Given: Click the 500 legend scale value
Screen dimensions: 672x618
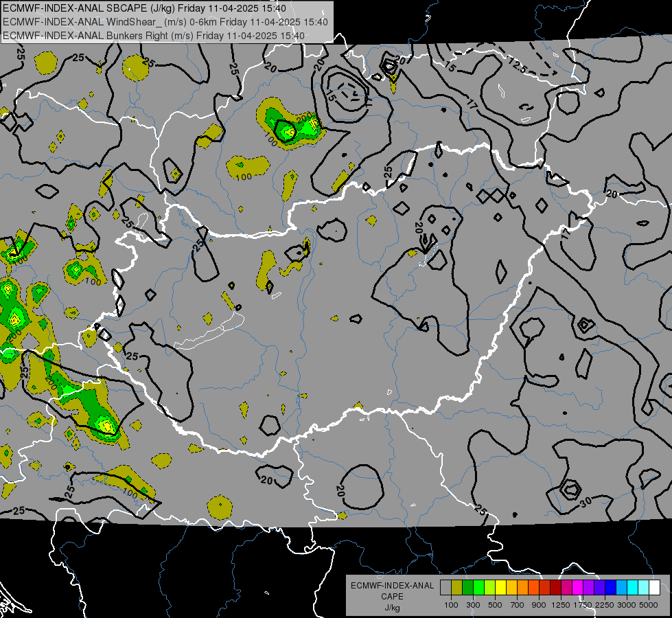Looking at the screenshot, I should (495, 605).
